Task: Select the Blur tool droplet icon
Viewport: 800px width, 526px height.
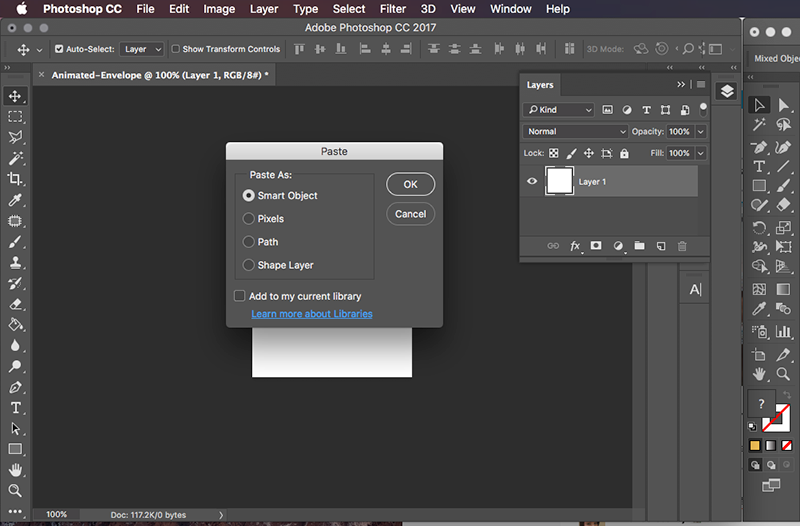Action: point(15,346)
